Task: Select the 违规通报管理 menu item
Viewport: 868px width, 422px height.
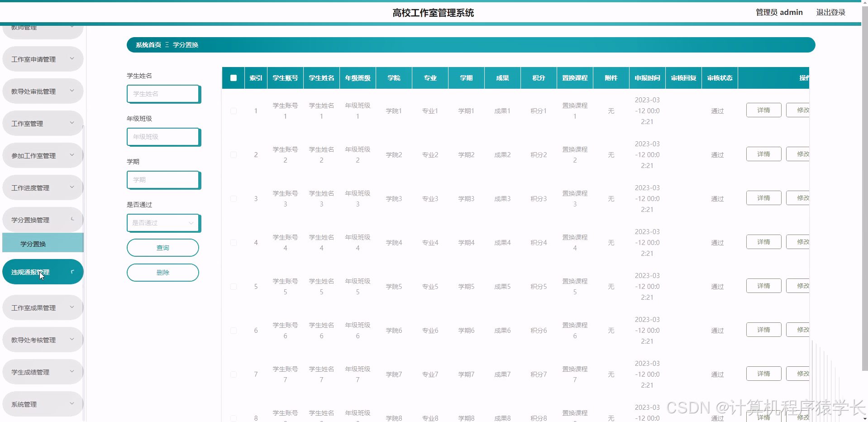Action: [x=43, y=271]
